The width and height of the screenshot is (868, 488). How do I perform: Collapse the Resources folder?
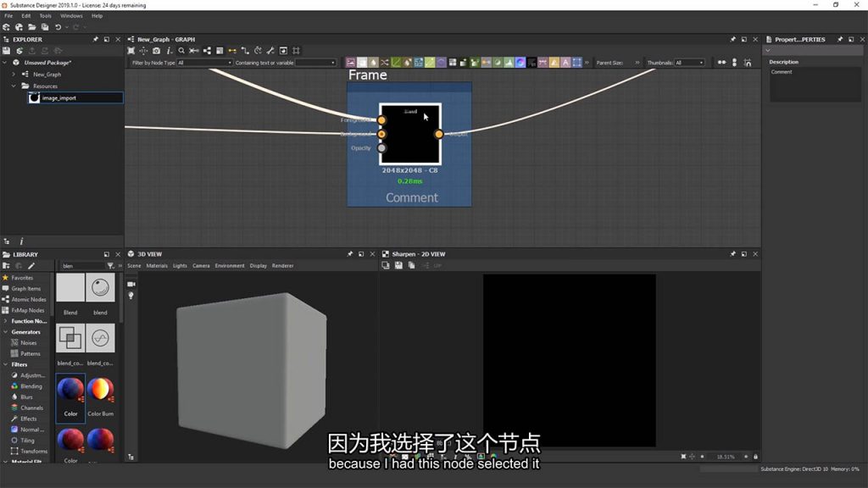point(14,86)
